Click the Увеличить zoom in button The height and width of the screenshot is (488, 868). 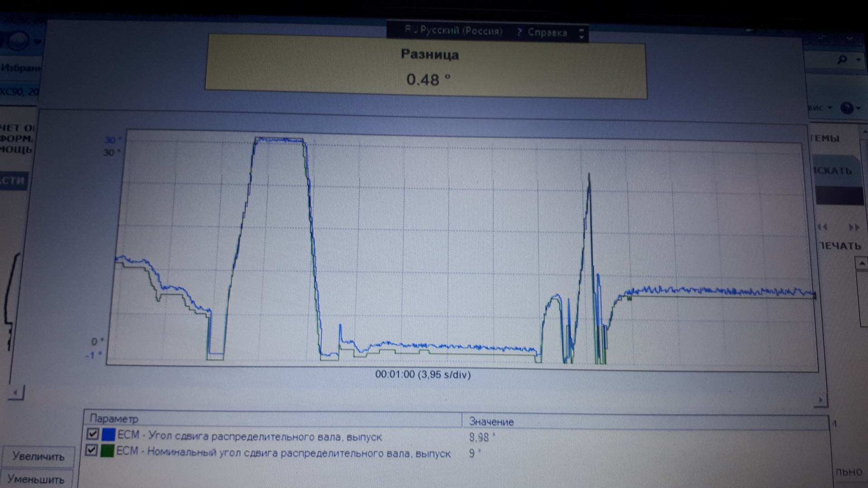tap(38, 456)
